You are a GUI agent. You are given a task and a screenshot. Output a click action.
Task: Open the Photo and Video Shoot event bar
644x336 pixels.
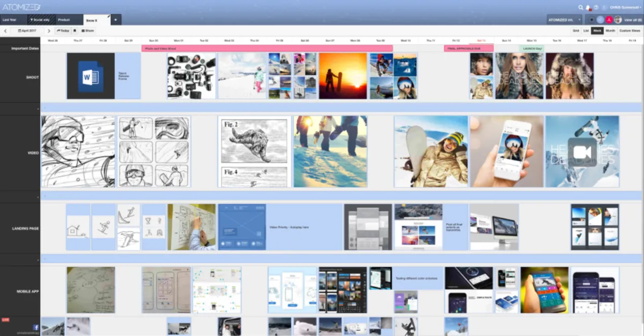coord(267,48)
